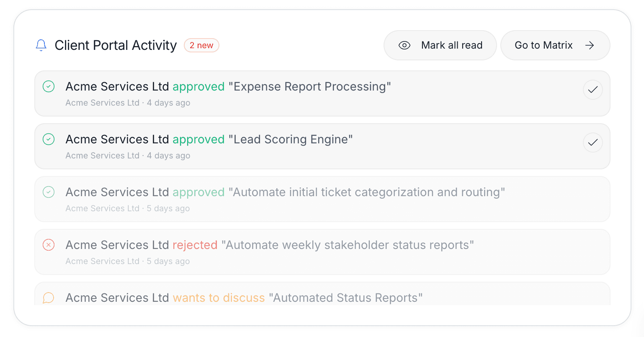Mark the Expense Report Processing notification as read
Screen dimensions: 644x337
click(x=592, y=90)
